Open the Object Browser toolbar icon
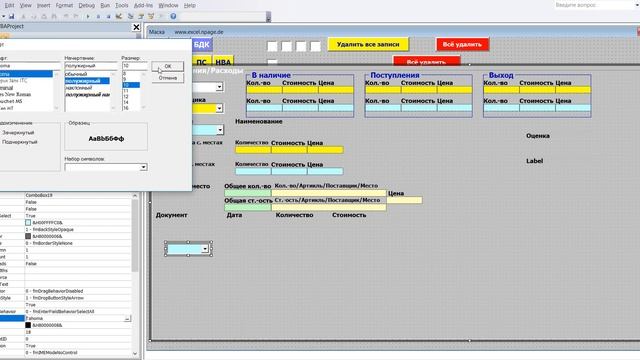The image size is (640, 360). click(151, 16)
